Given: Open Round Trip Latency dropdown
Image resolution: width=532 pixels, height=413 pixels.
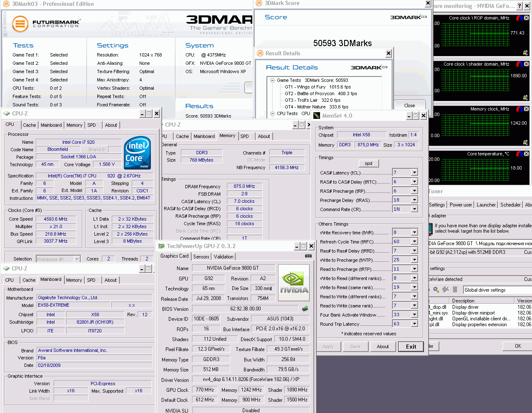Looking at the screenshot, I should coord(414,324).
